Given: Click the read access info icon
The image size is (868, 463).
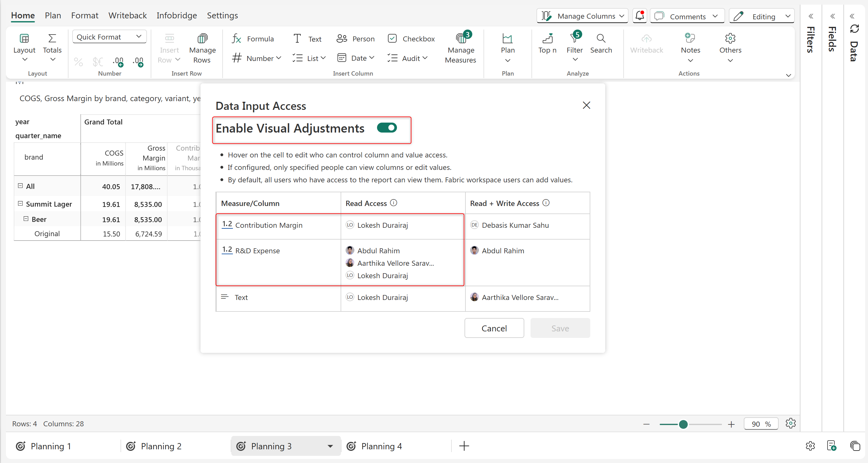Looking at the screenshot, I should (394, 203).
